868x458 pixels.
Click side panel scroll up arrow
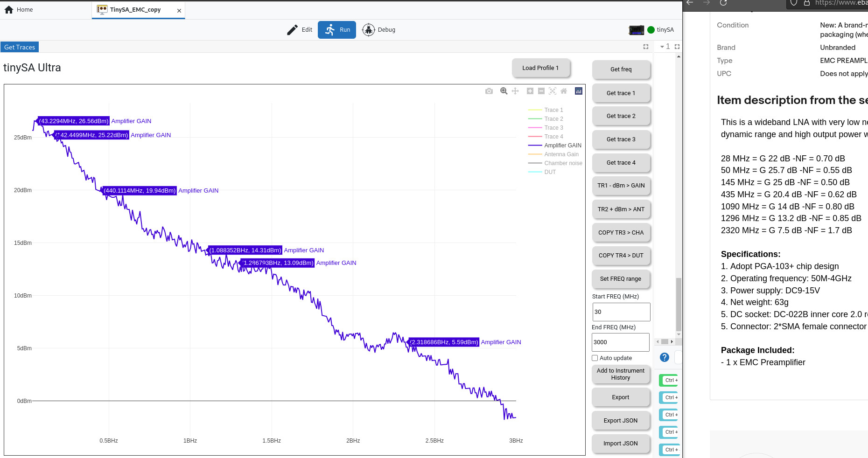679,56
